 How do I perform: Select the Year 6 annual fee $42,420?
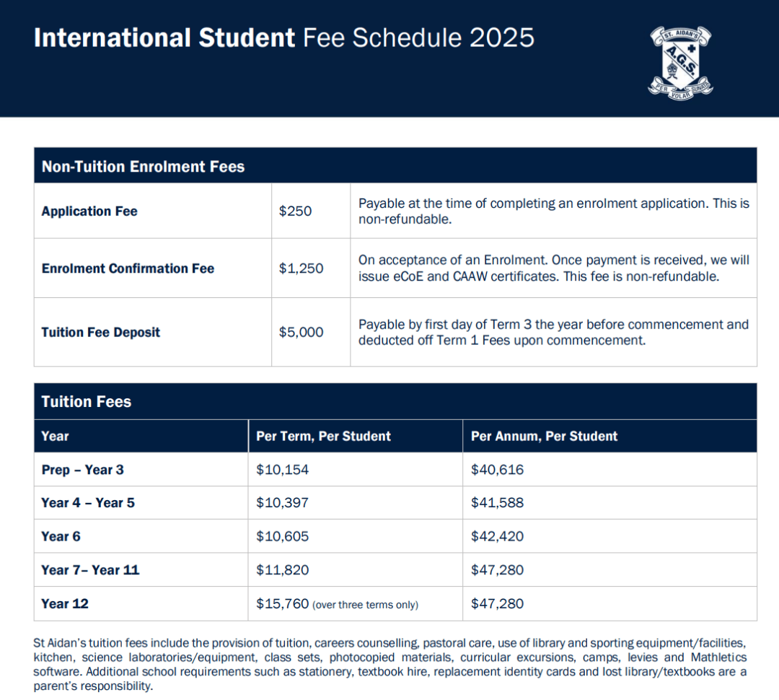click(x=497, y=536)
